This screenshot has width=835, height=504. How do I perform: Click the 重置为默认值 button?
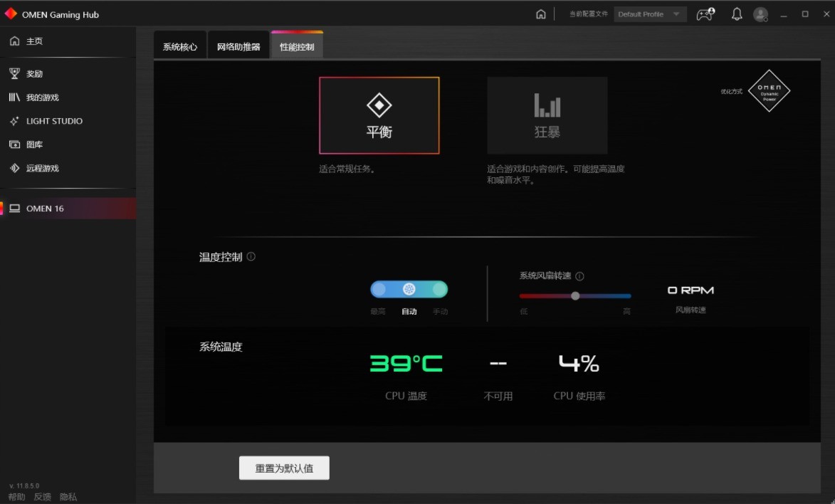click(x=284, y=468)
